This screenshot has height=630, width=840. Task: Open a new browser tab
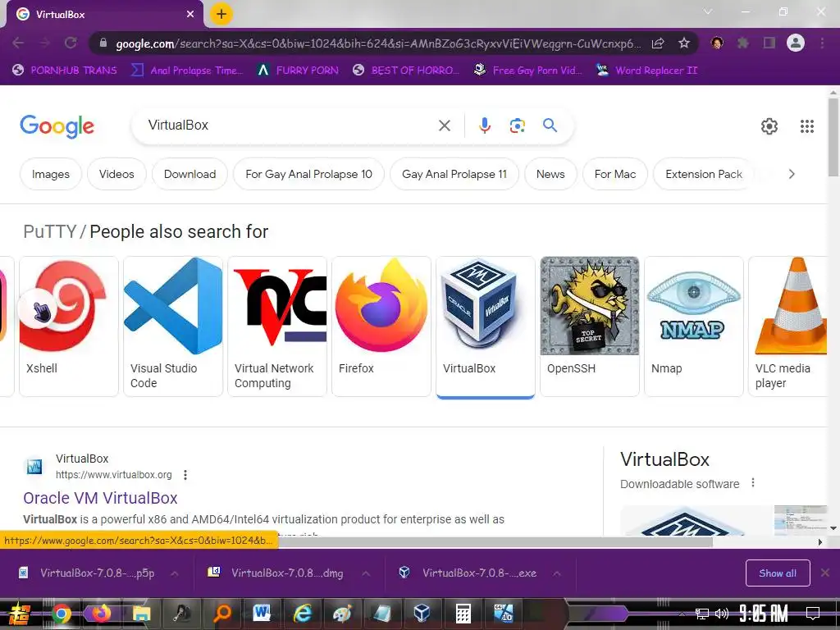pos(221,14)
